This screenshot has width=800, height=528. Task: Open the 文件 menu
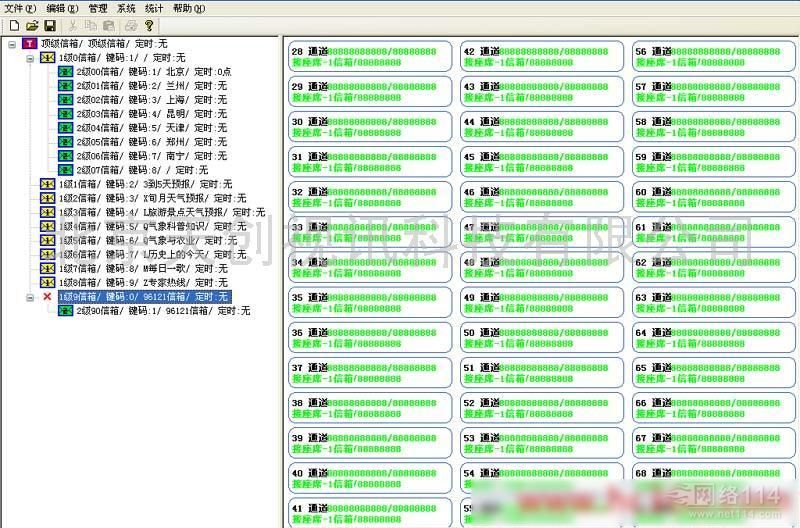[x=19, y=8]
